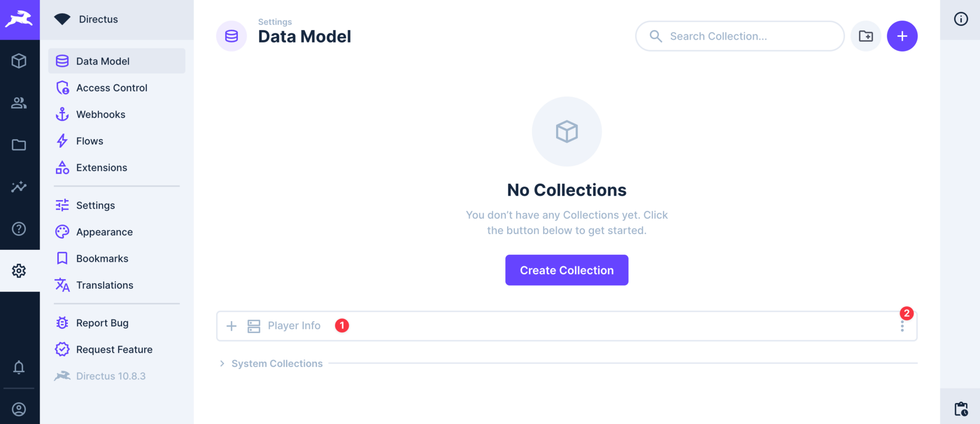This screenshot has height=424, width=980.
Task: Open Content module cube icon
Action: click(x=19, y=61)
